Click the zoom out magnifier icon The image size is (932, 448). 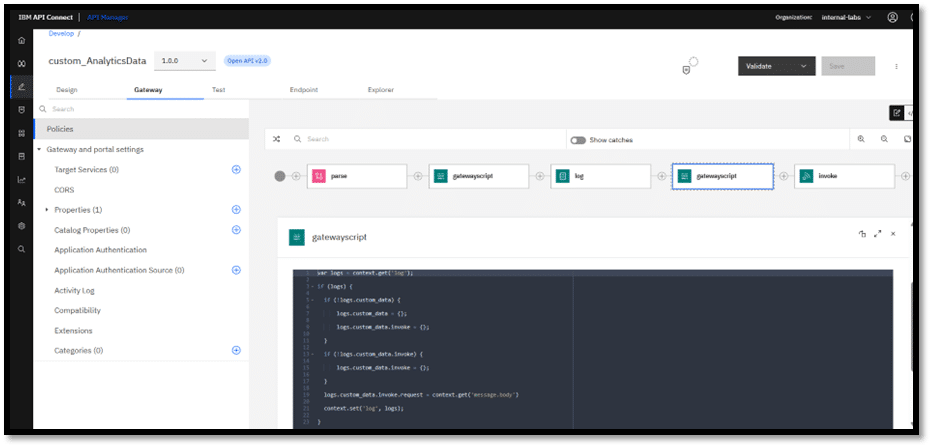point(884,139)
